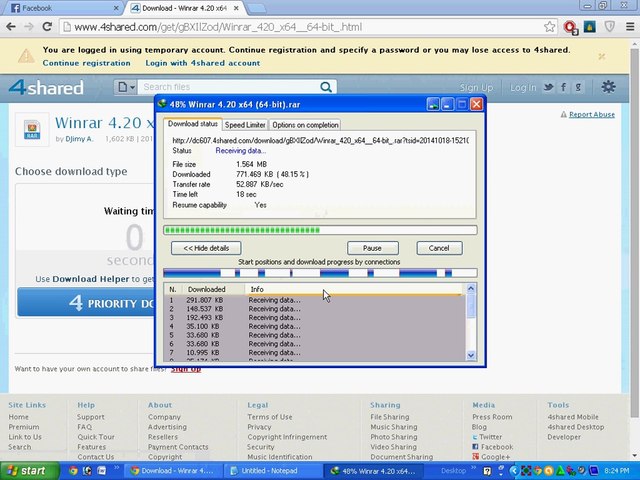640x480 pixels.
Task: Click the connections list scroll up arrow
Action: [471, 289]
